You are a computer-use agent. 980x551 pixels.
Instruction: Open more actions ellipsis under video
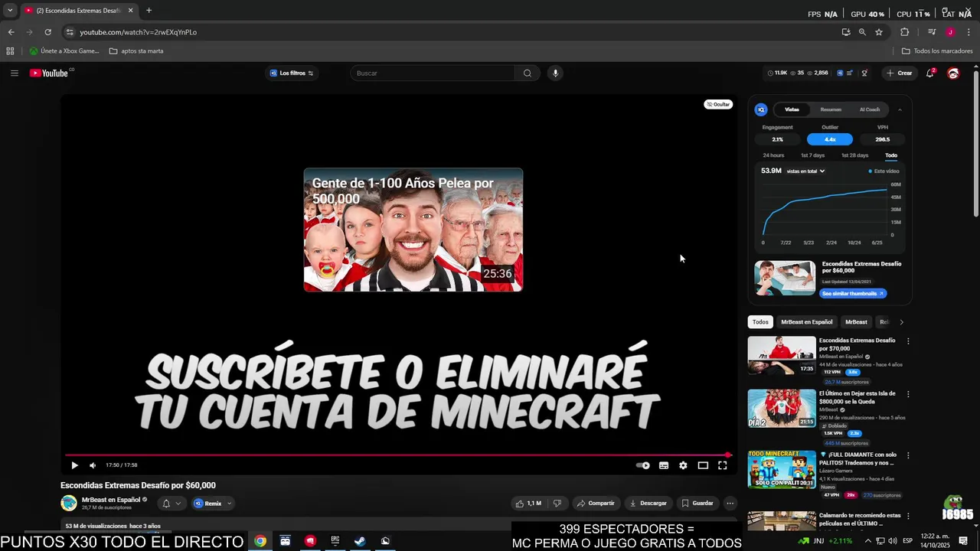(730, 504)
